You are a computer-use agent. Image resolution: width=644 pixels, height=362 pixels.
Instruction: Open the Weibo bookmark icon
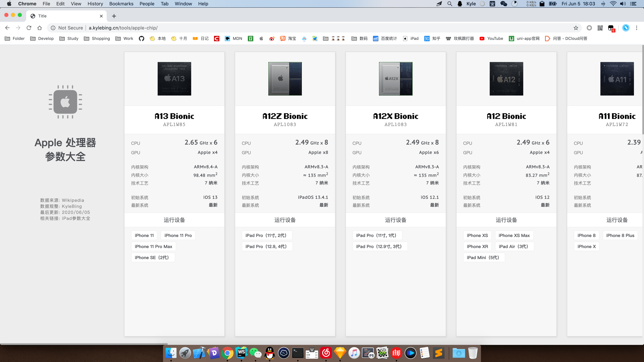(x=272, y=39)
